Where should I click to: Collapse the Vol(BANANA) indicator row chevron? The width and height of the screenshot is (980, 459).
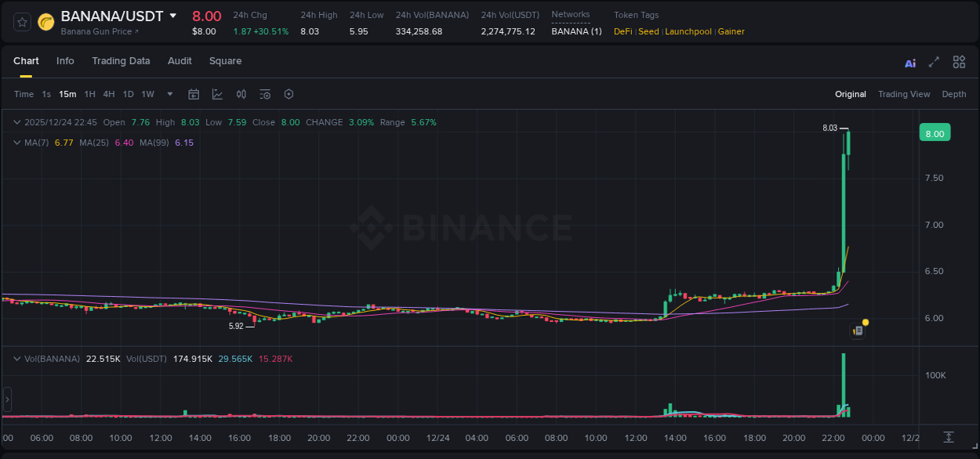(16, 358)
